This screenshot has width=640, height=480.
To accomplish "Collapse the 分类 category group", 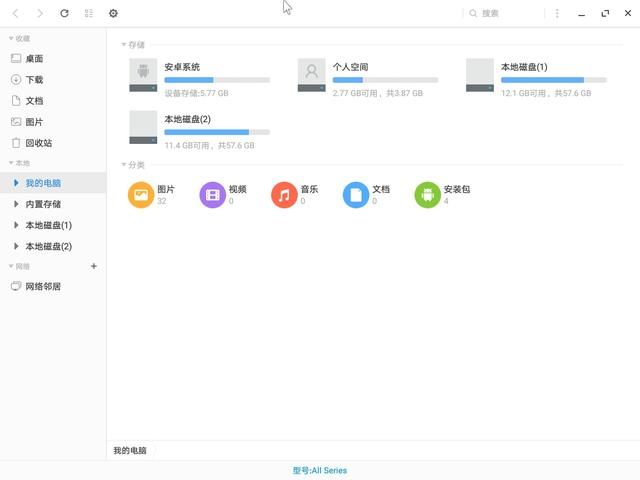I will coord(123,164).
